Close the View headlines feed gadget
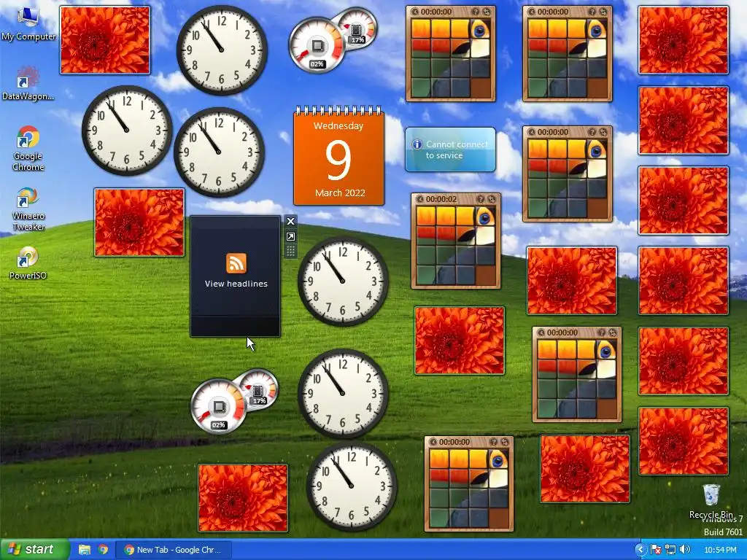The height and width of the screenshot is (560, 747). click(290, 222)
